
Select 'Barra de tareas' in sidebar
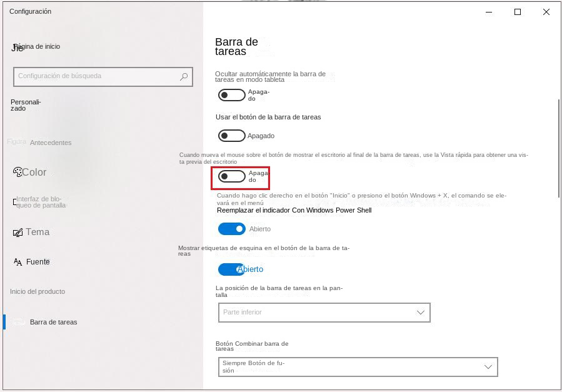coord(53,322)
